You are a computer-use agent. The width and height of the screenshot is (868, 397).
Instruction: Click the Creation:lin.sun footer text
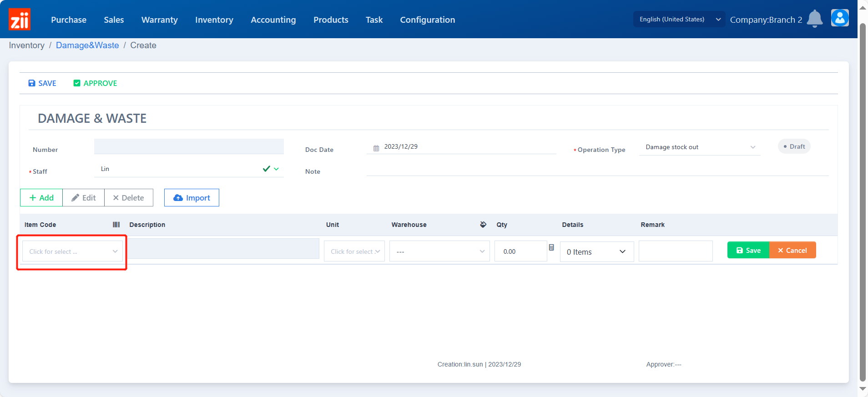[x=479, y=364]
